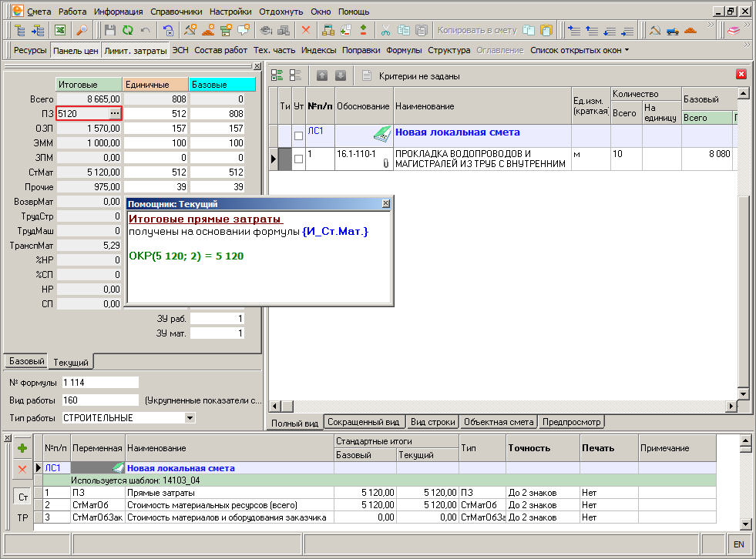Click the Ресурсы button

pos(30,50)
